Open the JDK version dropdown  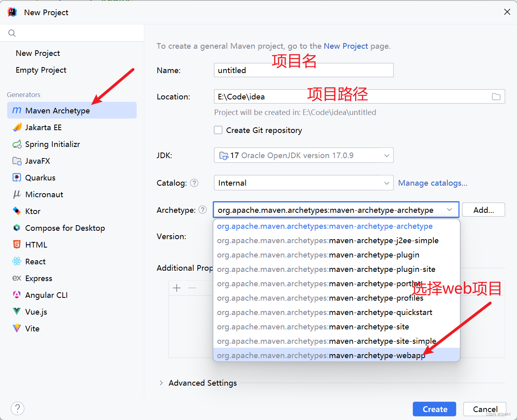click(304, 155)
